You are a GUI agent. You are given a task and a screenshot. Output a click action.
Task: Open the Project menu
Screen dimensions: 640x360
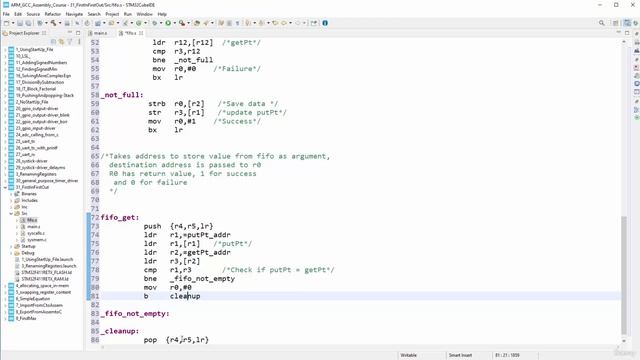112,14
